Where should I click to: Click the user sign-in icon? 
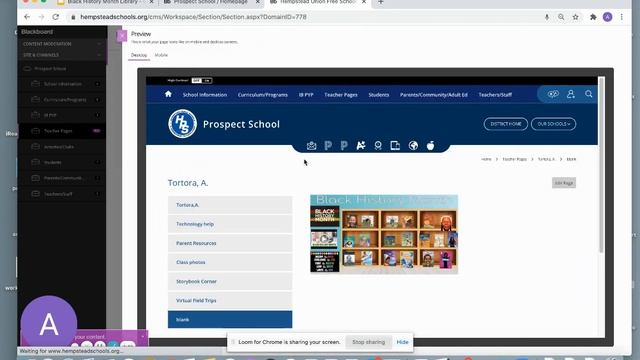pos(571,94)
